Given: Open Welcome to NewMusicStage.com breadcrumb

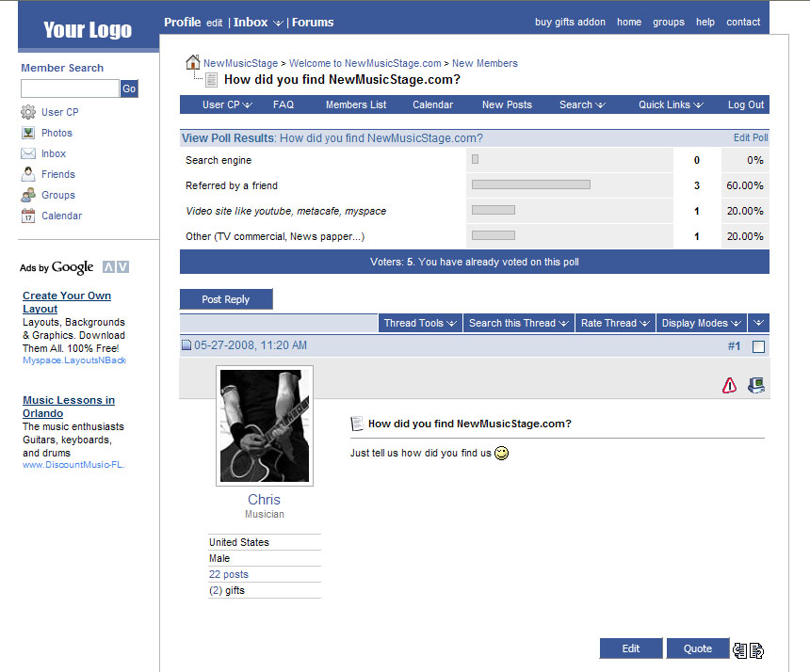Looking at the screenshot, I should point(364,63).
